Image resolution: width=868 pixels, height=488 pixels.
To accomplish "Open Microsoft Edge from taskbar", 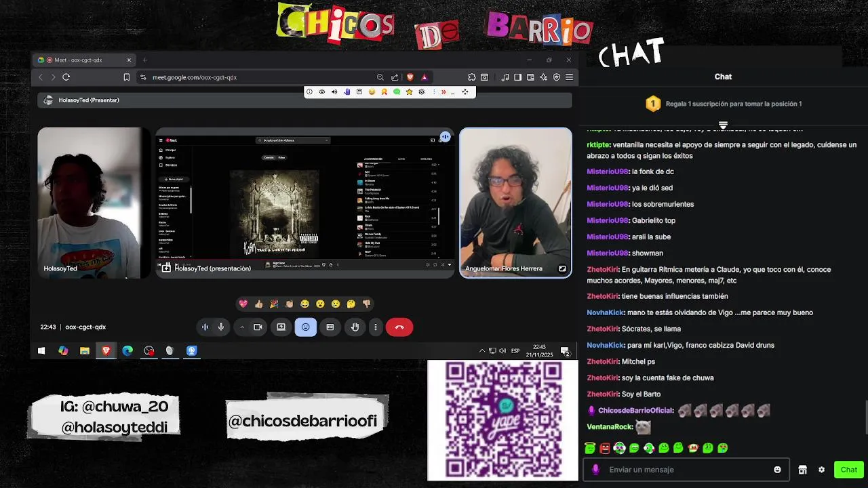I will pyautogui.click(x=127, y=350).
